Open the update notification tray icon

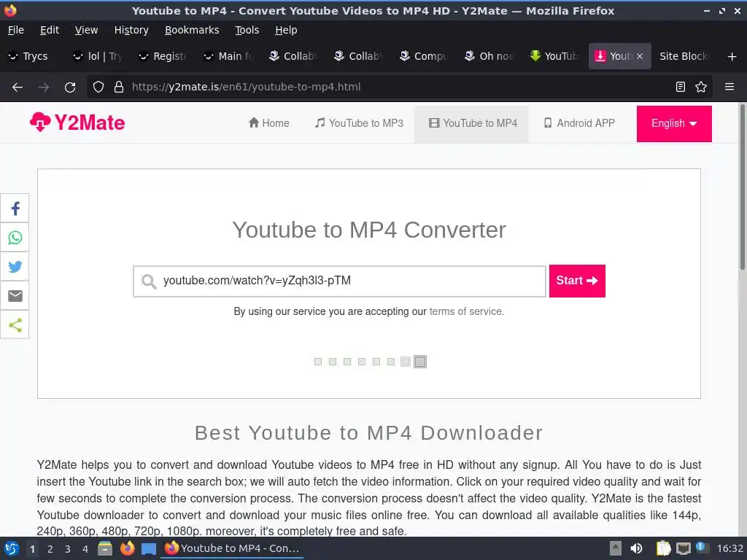point(701,547)
